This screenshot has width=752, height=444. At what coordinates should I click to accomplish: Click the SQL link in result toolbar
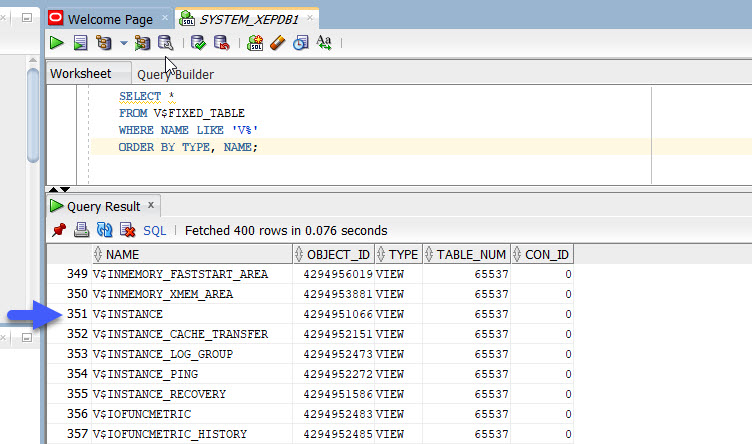154,231
